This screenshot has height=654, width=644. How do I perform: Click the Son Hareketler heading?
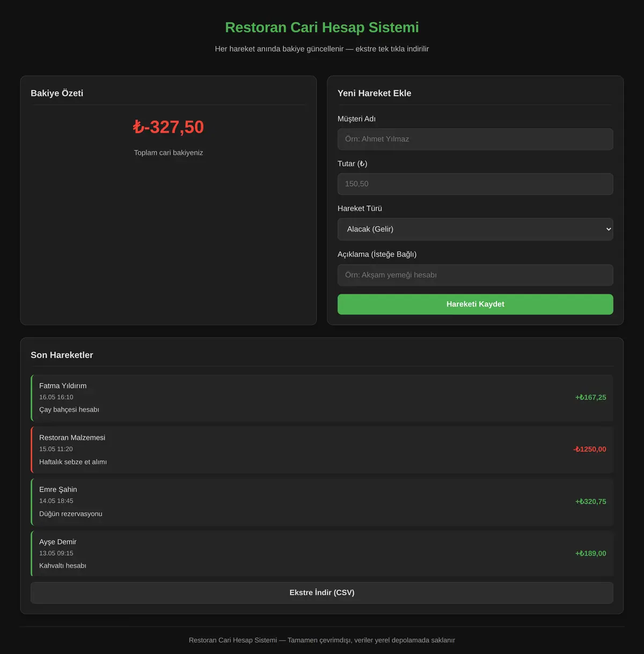click(62, 355)
